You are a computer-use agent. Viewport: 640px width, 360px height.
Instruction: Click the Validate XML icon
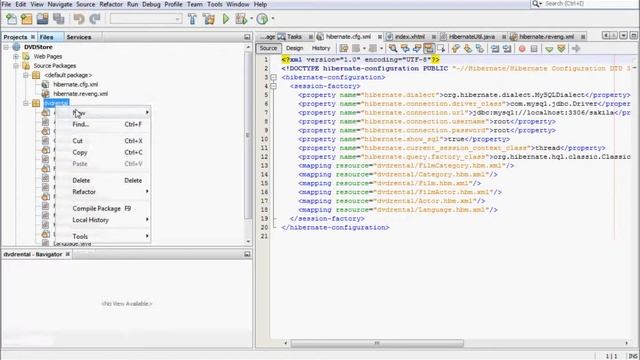[561, 49]
